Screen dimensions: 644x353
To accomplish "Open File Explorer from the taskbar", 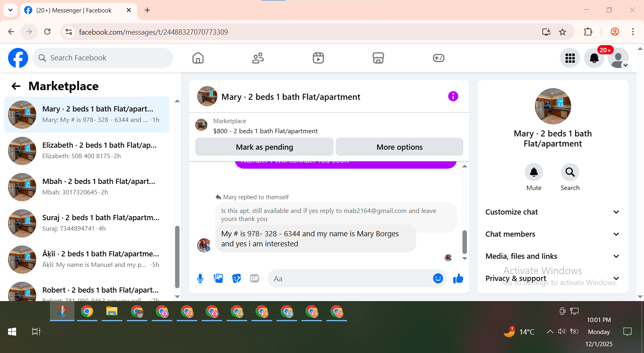I will (112, 312).
